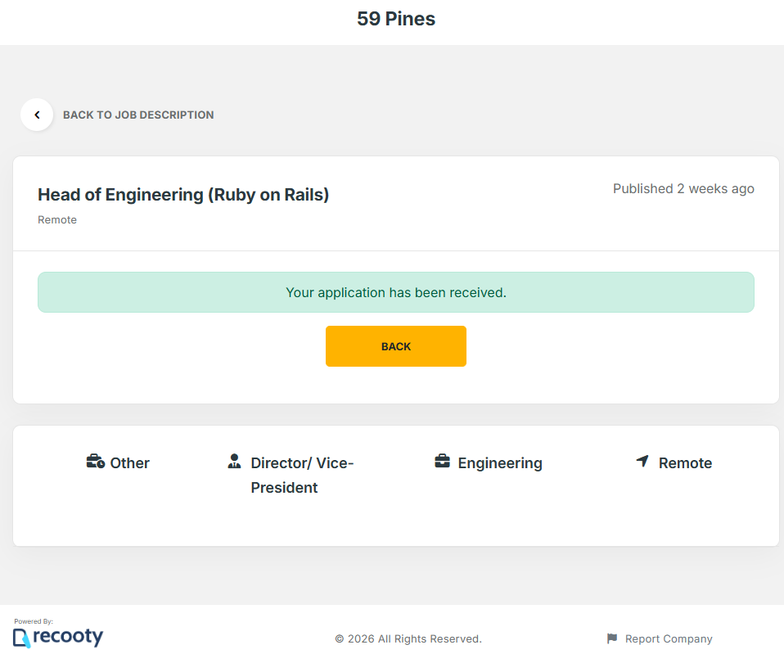Click the Remote subtitle under the job title
The image size is (784, 672).
57,220
